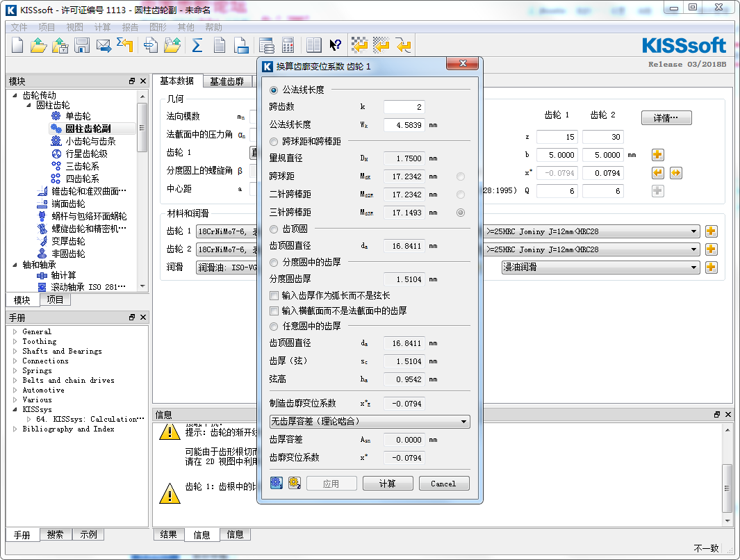Select tip circle radio button
Screen dimensions: 740x560
coord(274,229)
